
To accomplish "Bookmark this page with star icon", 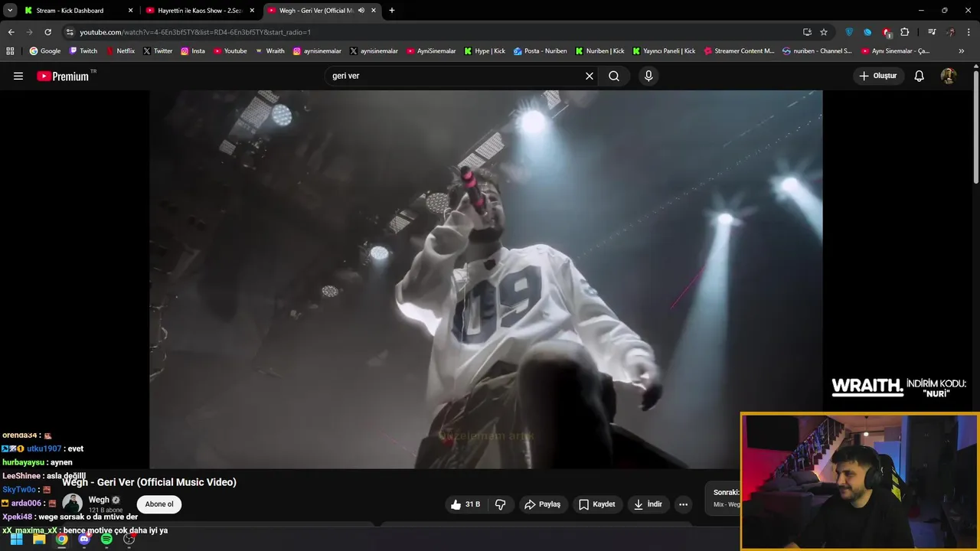I will click(824, 32).
